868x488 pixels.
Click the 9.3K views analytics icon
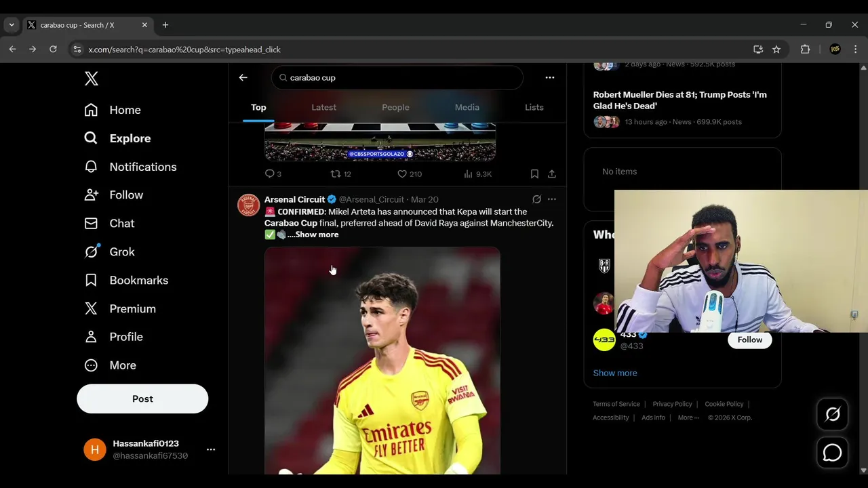tap(478, 174)
